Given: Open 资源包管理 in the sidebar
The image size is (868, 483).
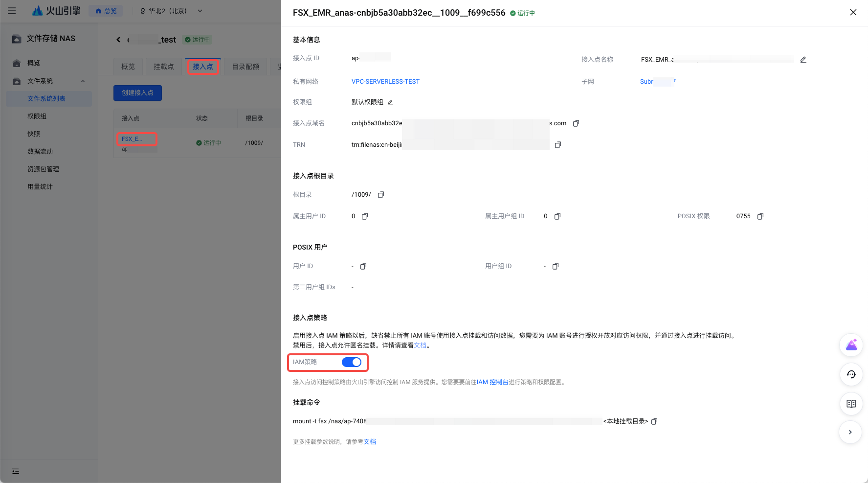Looking at the screenshot, I should point(43,169).
